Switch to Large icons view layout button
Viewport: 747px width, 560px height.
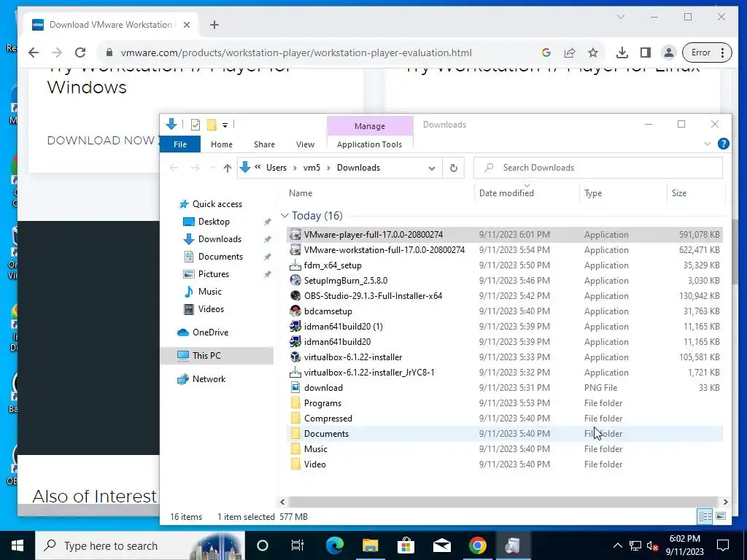pyautogui.click(x=721, y=516)
